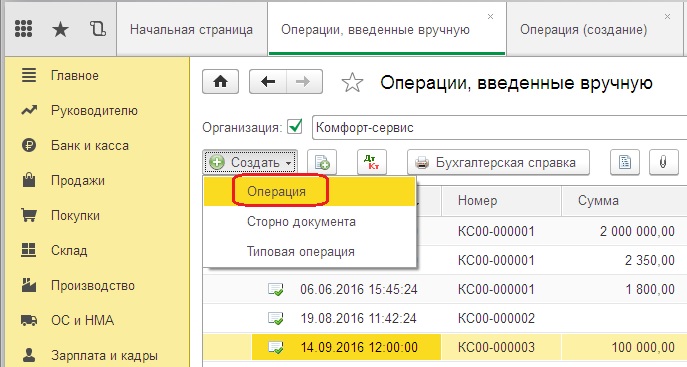Open Favorites star in top bar
The height and width of the screenshot is (367, 687).
tap(60, 29)
